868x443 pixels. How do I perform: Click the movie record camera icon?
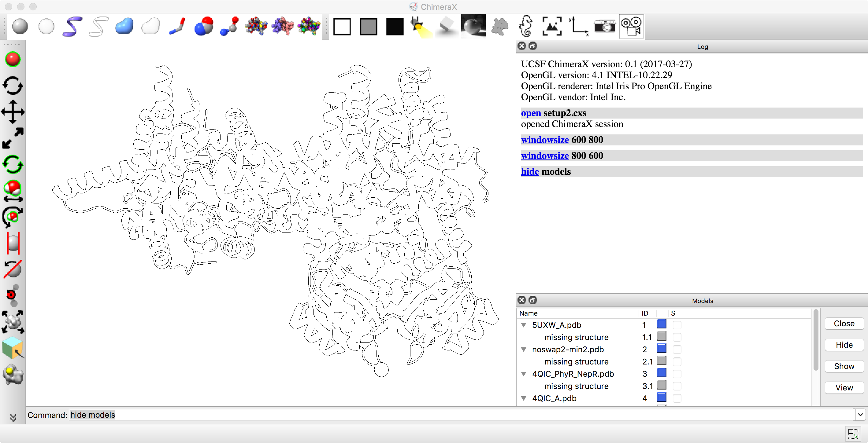(631, 26)
